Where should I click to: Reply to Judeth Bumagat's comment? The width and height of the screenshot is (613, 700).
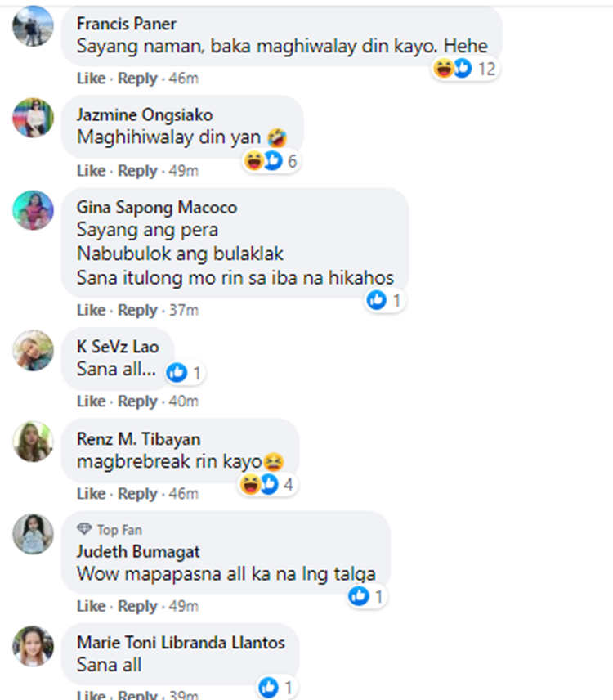click(x=137, y=606)
